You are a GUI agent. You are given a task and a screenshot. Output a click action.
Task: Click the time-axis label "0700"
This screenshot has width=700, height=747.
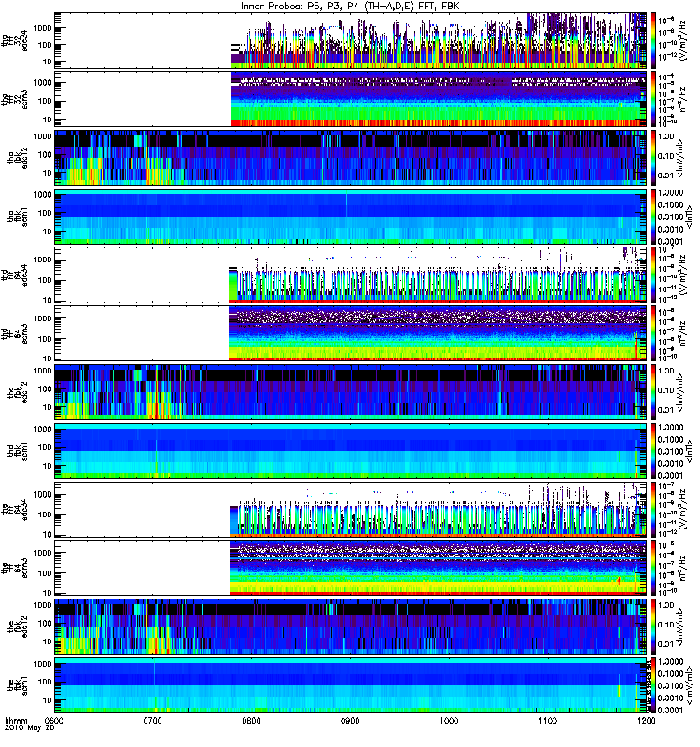pos(152,720)
